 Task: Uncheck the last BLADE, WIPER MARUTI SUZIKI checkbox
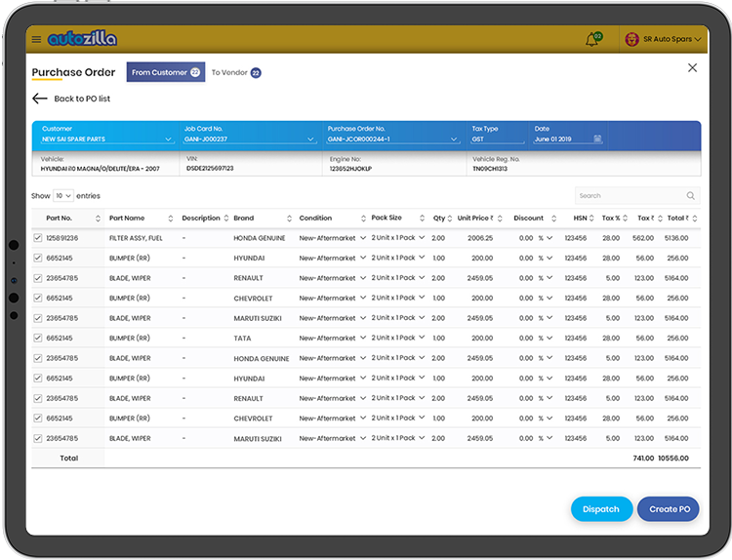pyautogui.click(x=38, y=438)
